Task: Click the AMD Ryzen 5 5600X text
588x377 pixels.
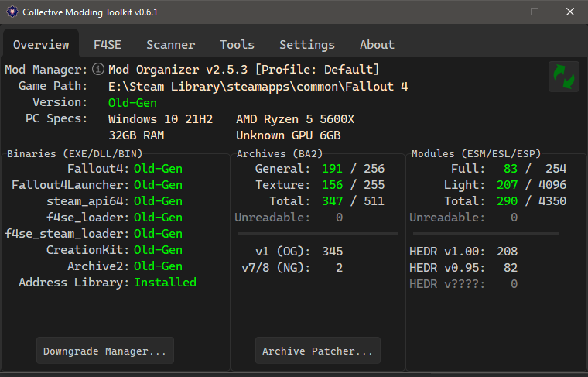Action: click(295, 119)
